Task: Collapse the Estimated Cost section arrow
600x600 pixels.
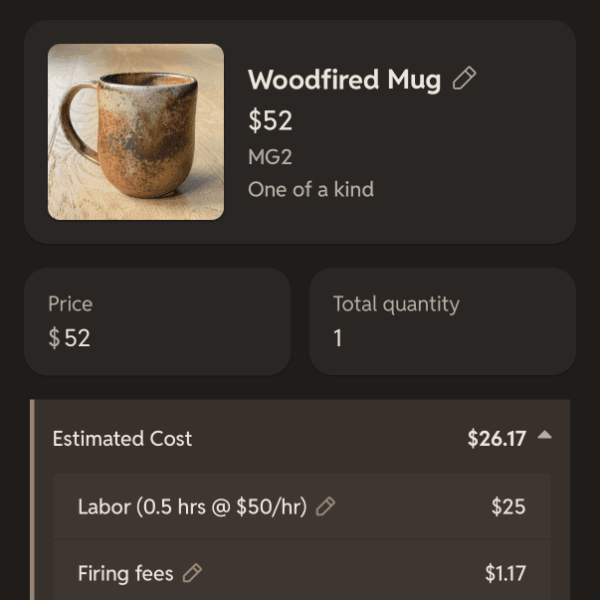Action: click(x=545, y=435)
